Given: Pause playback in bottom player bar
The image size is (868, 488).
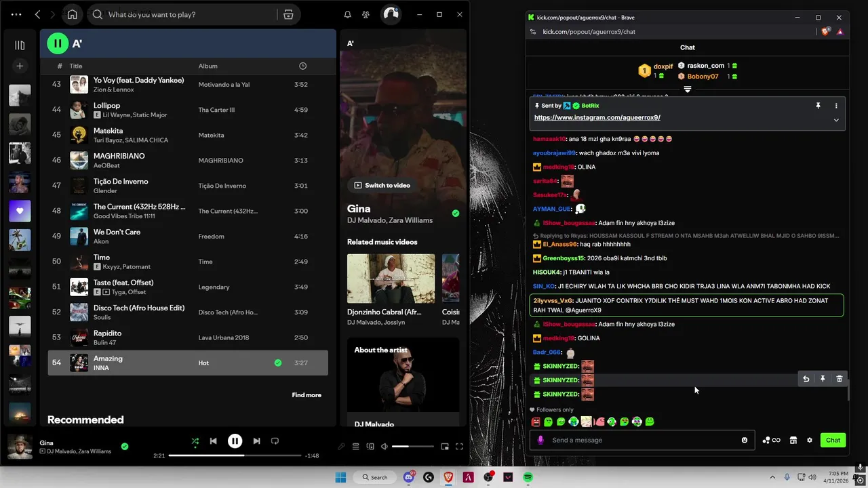Looking at the screenshot, I should [x=235, y=441].
